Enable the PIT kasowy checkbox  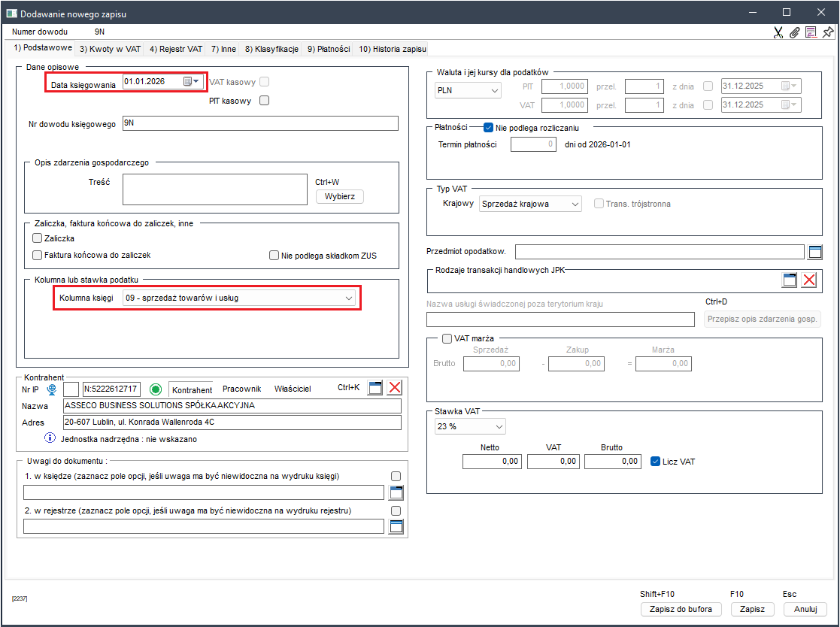coord(264,101)
